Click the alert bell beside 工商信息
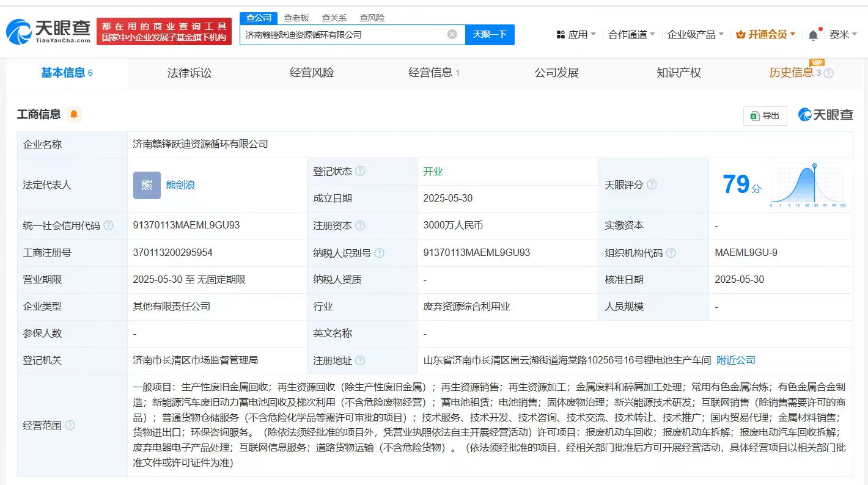The image size is (868, 485). point(74,114)
